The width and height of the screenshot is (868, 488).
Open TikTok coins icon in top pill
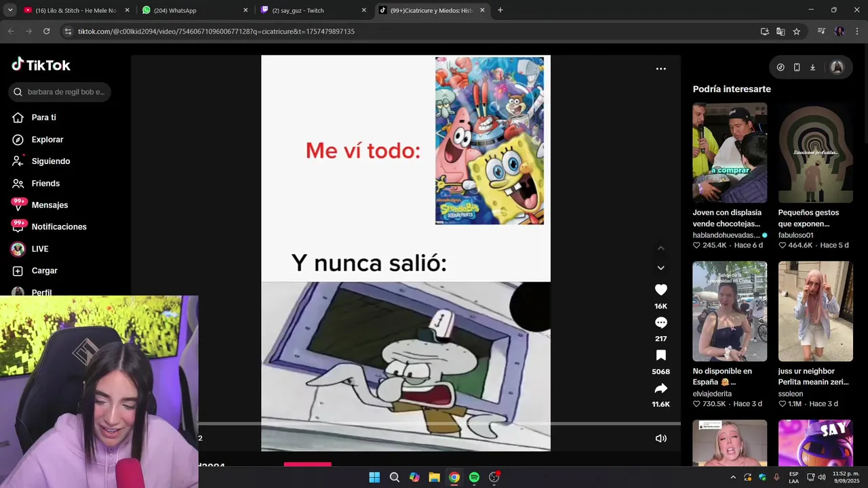[781, 67]
